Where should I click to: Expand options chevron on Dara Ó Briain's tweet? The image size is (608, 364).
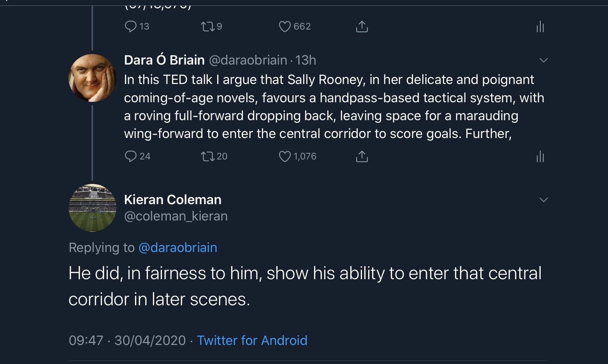pos(543,60)
